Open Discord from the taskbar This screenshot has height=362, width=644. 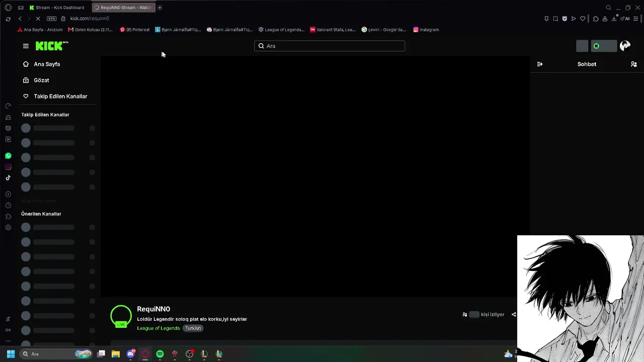click(131, 354)
